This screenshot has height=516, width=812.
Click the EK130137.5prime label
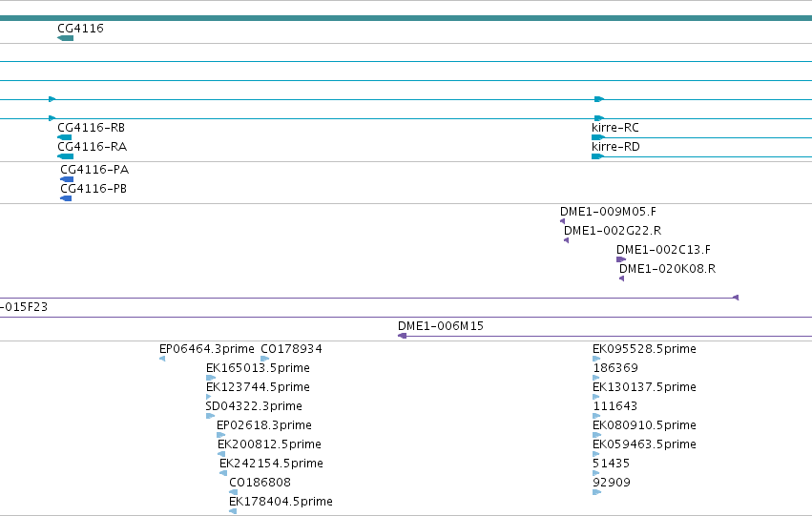[644, 387]
